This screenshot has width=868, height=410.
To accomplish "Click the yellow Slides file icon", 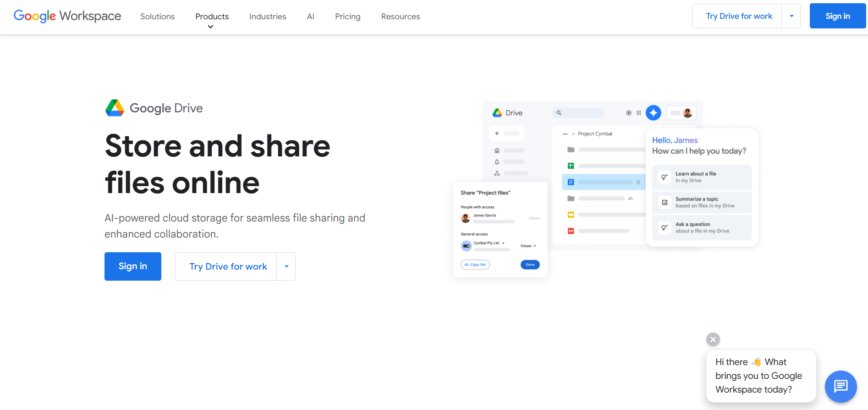I will tap(571, 215).
